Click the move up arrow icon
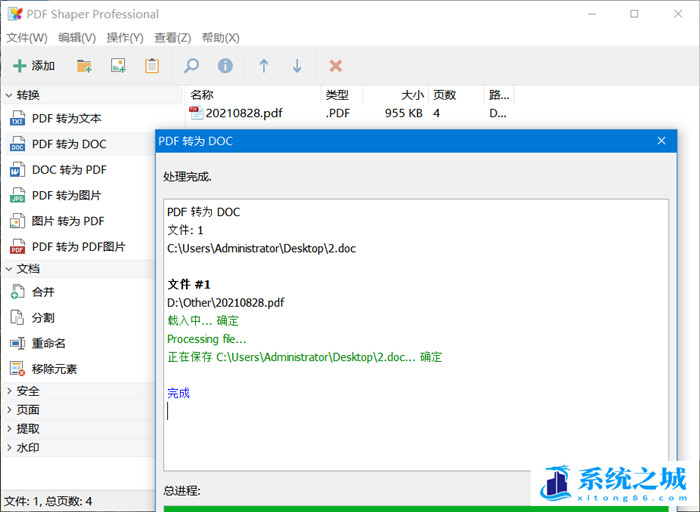700x512 pixels. point(264,66)
